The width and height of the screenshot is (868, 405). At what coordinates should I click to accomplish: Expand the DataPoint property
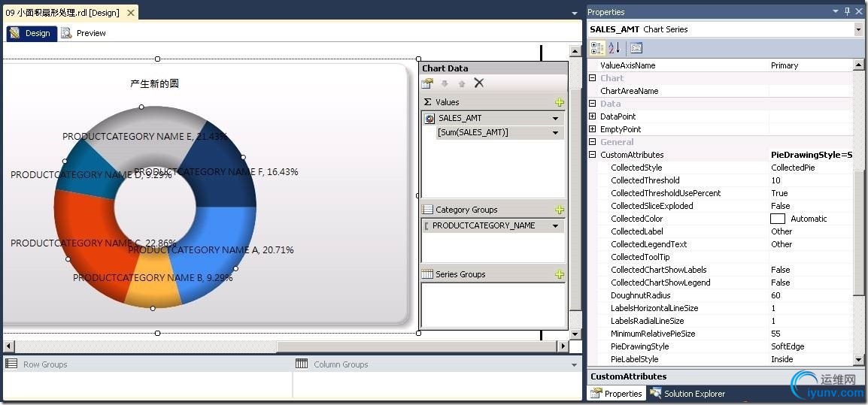592,116
